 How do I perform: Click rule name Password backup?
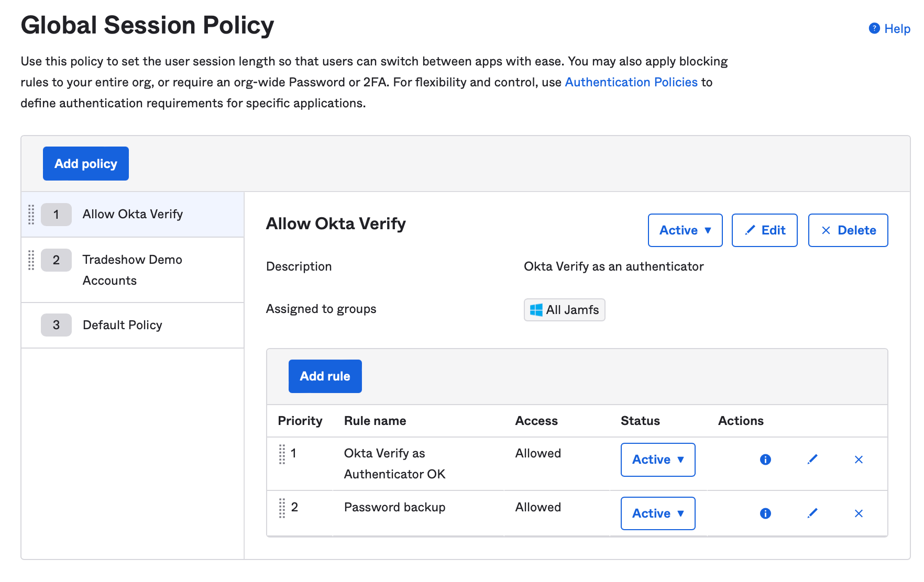click(394, 507)
